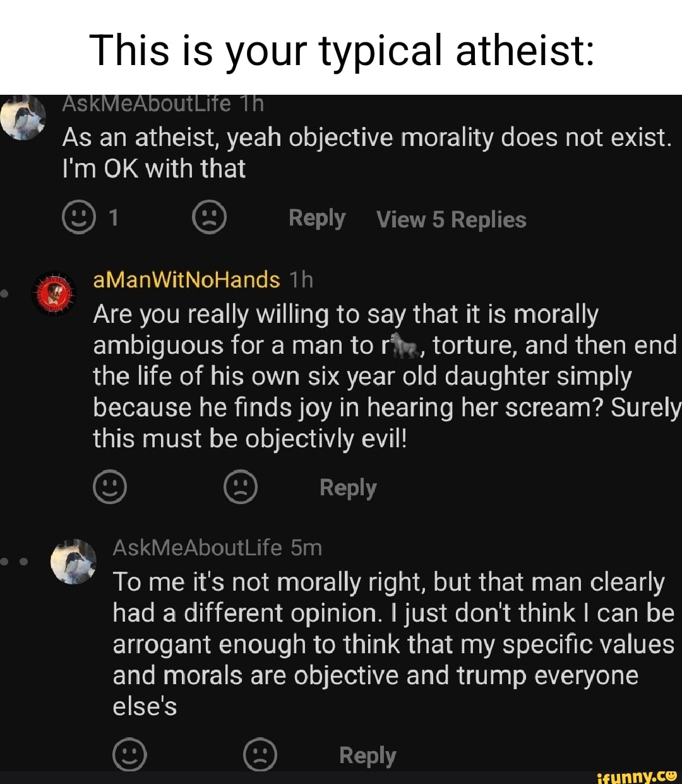The image size is (682, 784).
Task: Click the smiley reaction on the bottom comment
Action: [x=129, y=754]
